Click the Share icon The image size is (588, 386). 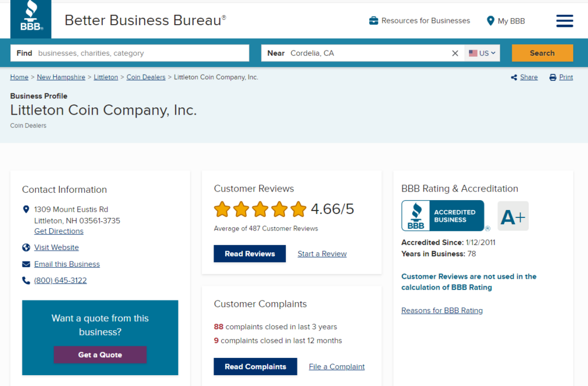tap(514, 77)
